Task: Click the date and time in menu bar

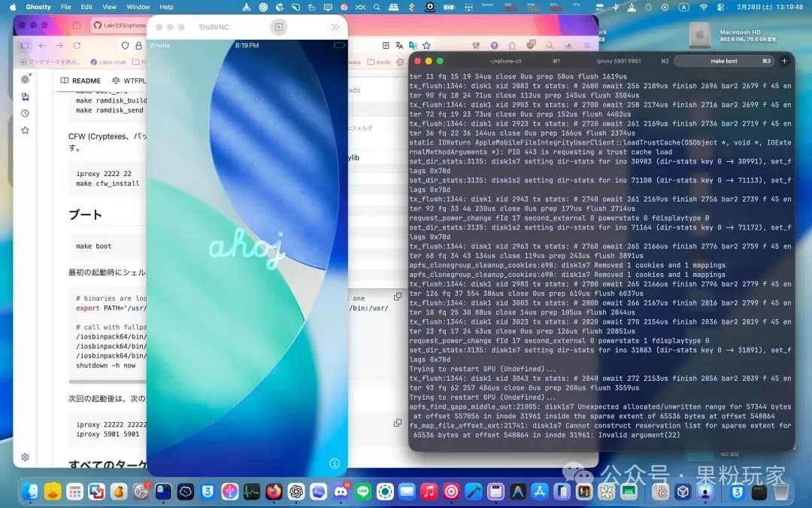Action: (x=770, y=8)
